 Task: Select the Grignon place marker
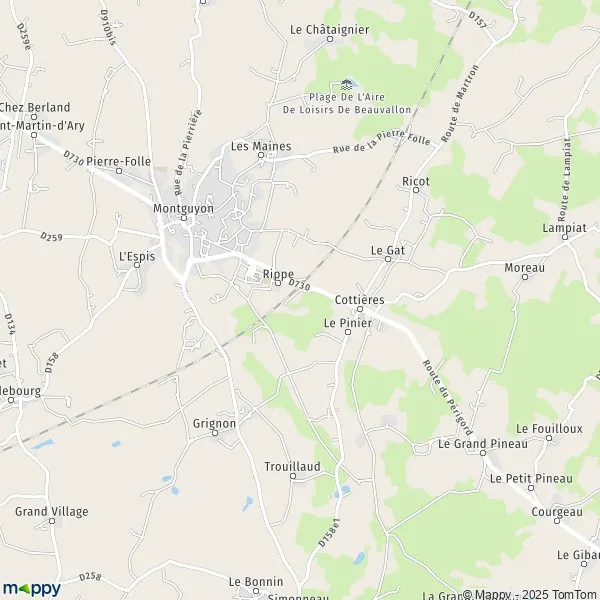tap(215, 433)
